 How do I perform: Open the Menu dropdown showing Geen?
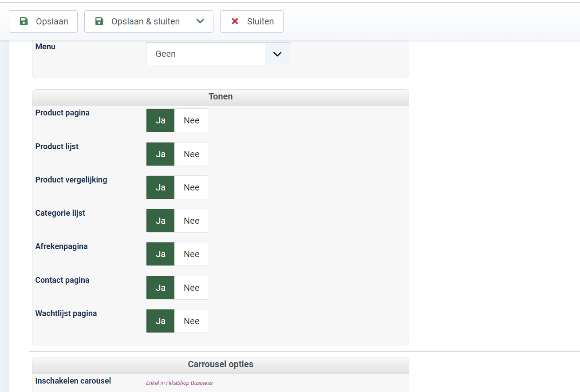click(218, 54)
